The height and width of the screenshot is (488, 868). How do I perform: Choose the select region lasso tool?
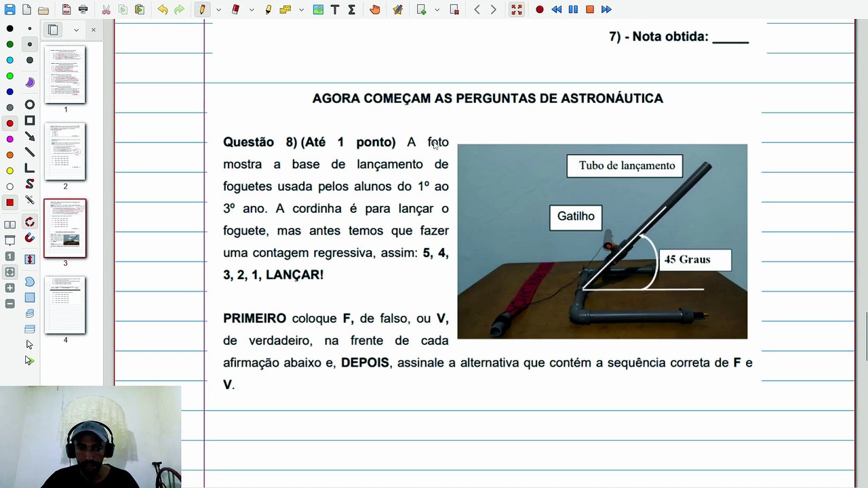[x=30, y=282]
